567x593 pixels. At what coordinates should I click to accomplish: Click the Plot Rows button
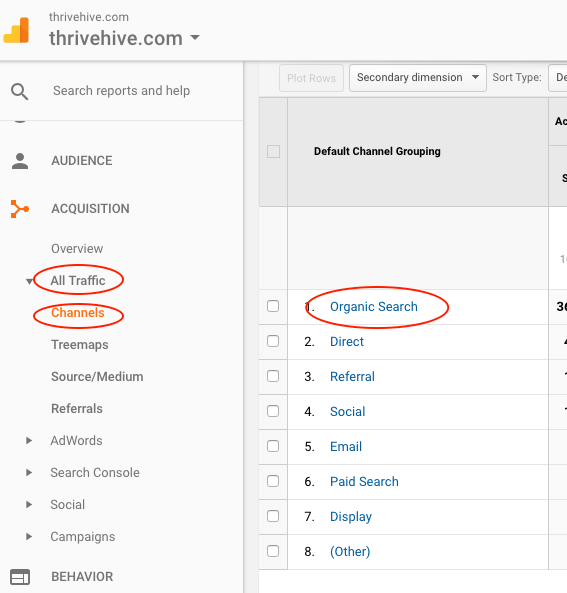point(311,78)
